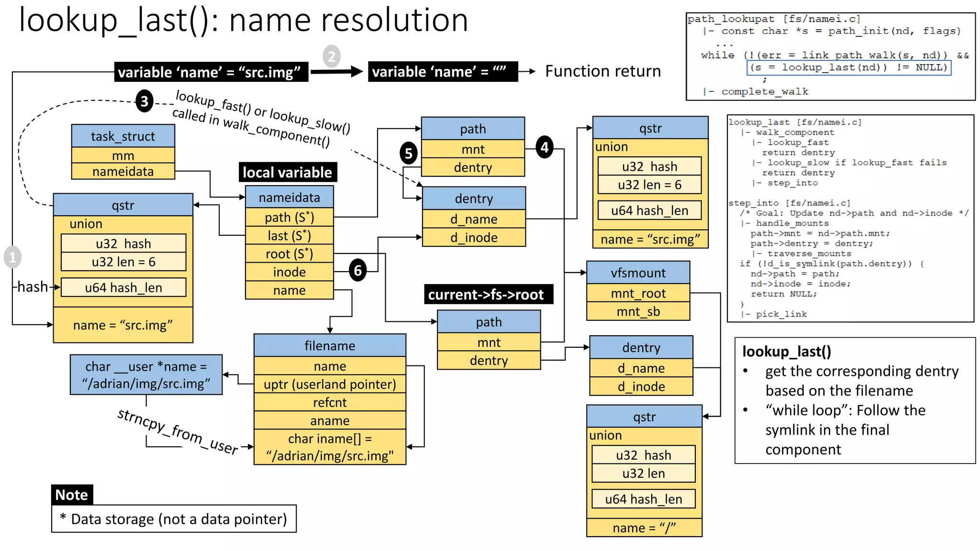Click the gray circled number 2 marker
Screen dimensions: 980x551
pyautogui.click(x=331, y=56)
